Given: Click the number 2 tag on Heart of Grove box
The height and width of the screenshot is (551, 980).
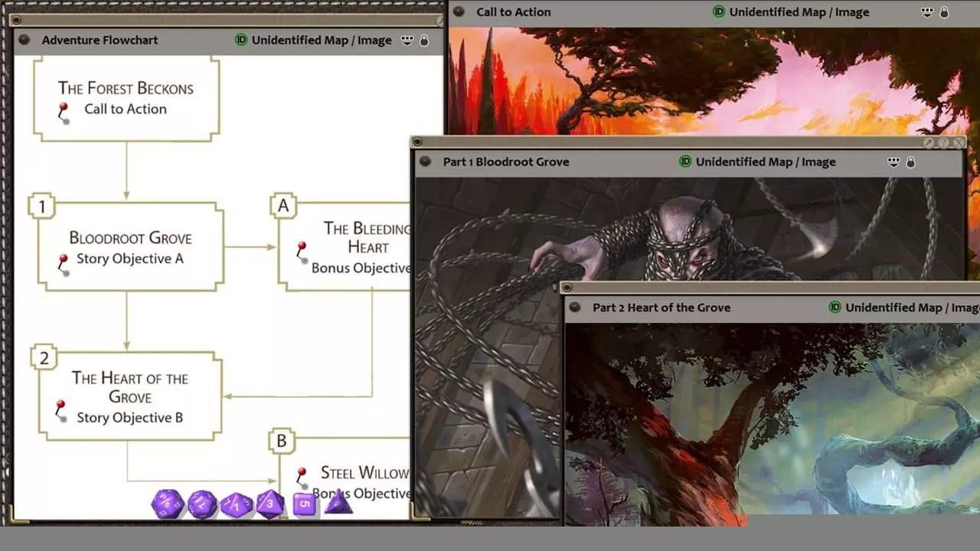Looking at the screenshot, I should coord(44,357).
